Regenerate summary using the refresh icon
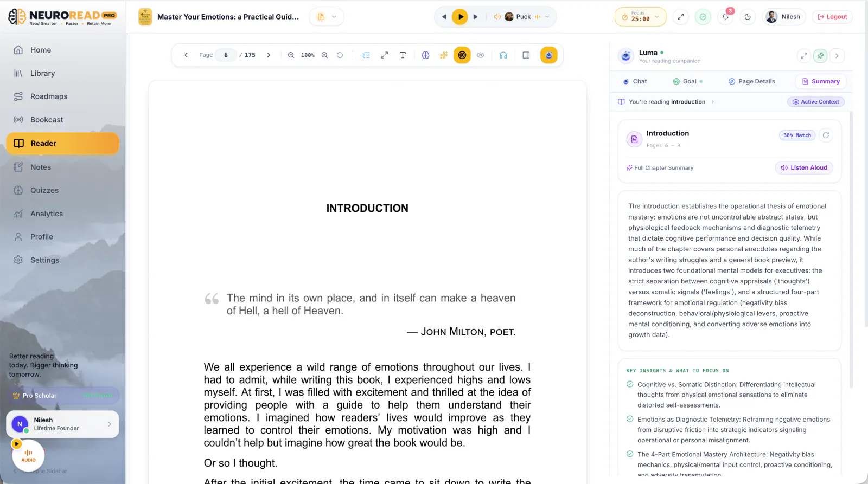The height and width of the screenshot is (484, 868). (x=826, y=135)
